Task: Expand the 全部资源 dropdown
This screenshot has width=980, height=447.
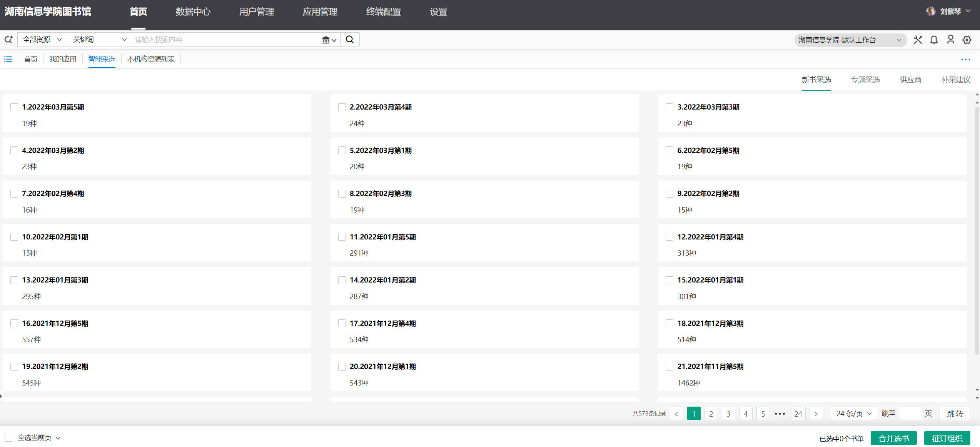Action: pyautogui.click(x=42, y=40)
